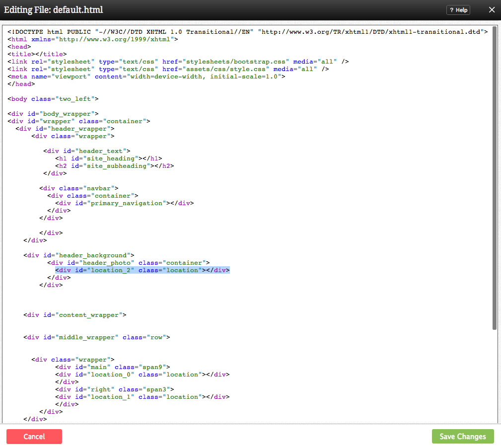Click the middle_wrapper row div line
This screenshot has width=501, height=448.
(x=96, y=337)
